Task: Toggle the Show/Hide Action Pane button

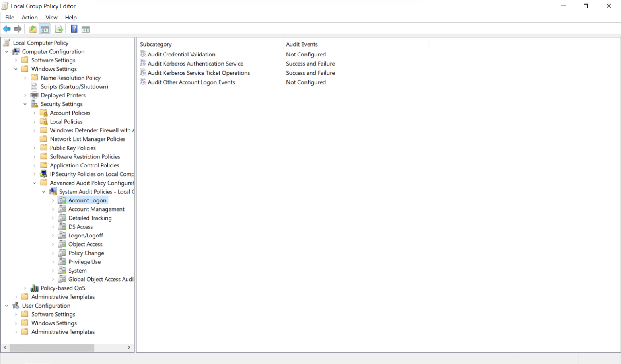Action: 86,29
